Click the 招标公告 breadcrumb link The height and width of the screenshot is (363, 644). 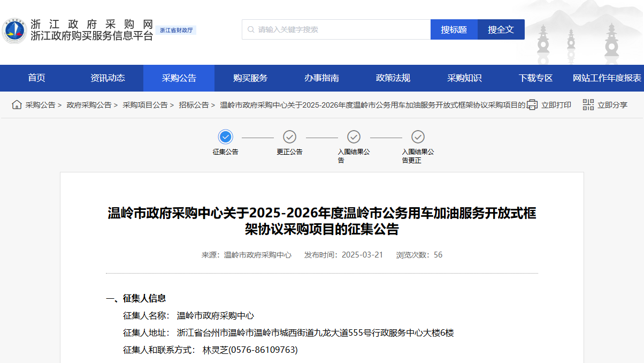click(x=194, y=105)
